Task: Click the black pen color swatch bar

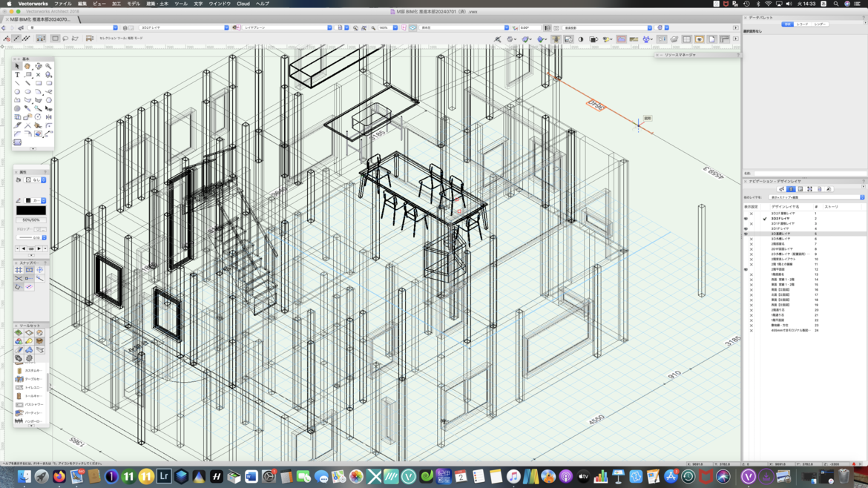Action: [31, 211]
